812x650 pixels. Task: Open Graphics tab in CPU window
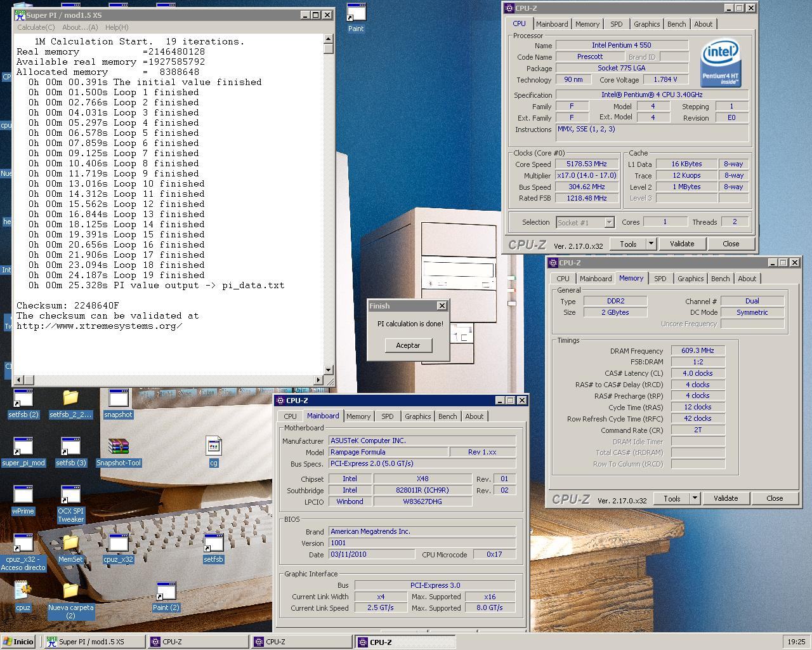pyautogui.click(x=646, y=24)
